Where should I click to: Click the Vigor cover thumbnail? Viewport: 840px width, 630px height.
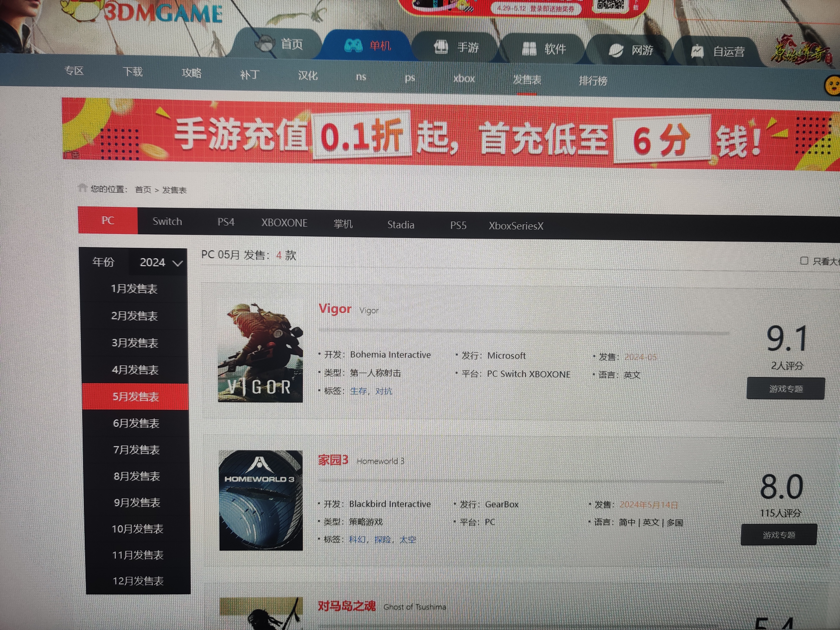(x=260, y=352)
